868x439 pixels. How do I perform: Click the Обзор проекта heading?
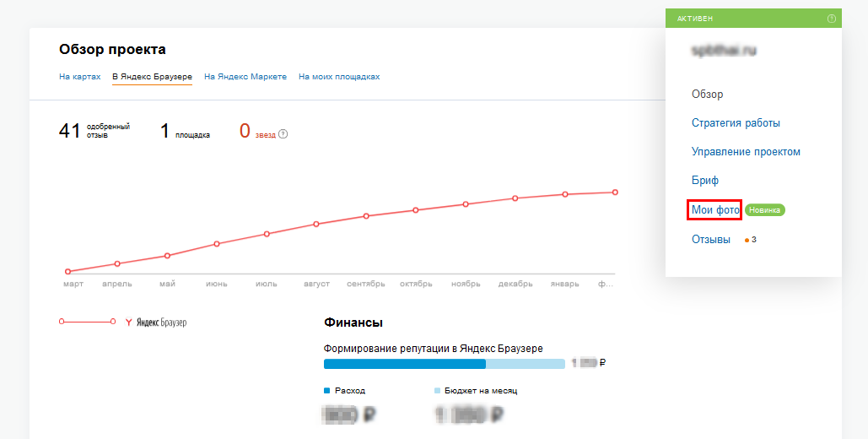(112, 49)
